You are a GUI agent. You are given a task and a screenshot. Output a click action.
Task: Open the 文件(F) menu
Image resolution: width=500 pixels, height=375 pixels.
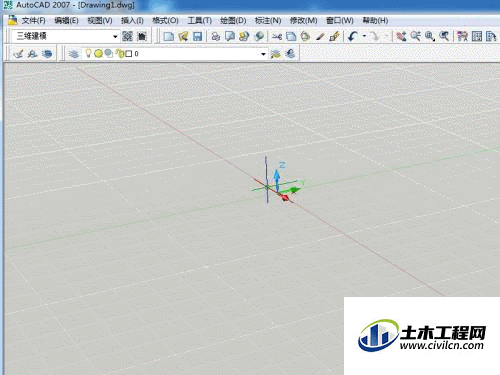(x=33, y=21)
